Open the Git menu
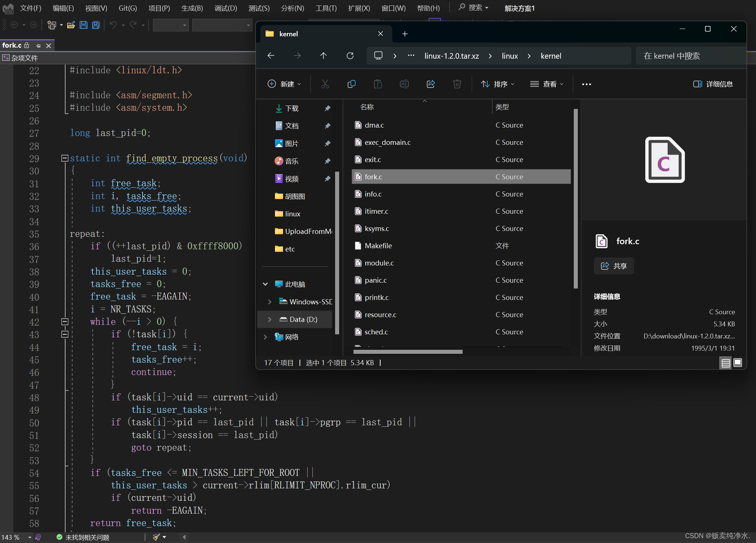Viewport: 756px width, 543px height. click(x=128, y=8)
